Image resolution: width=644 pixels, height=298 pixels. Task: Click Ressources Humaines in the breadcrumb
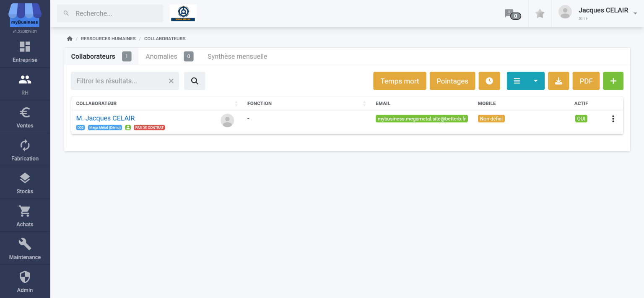pyautogui.click(x=108, y=39)
